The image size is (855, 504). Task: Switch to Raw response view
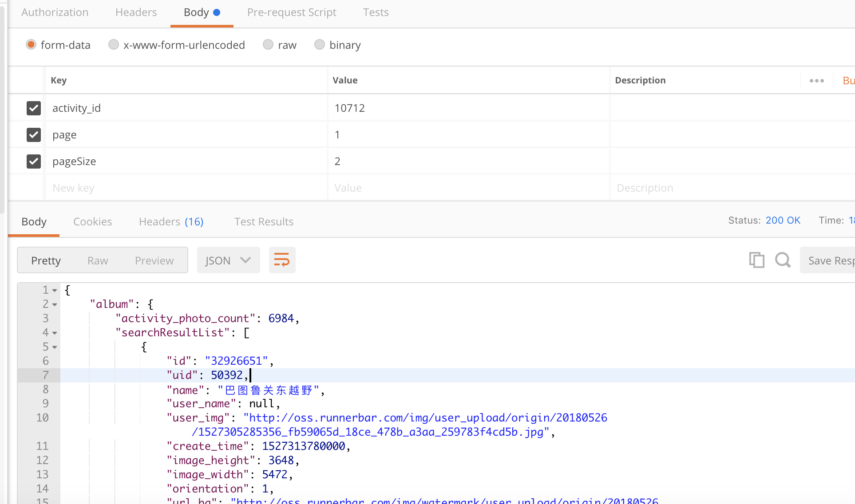(x=98, y=260)
